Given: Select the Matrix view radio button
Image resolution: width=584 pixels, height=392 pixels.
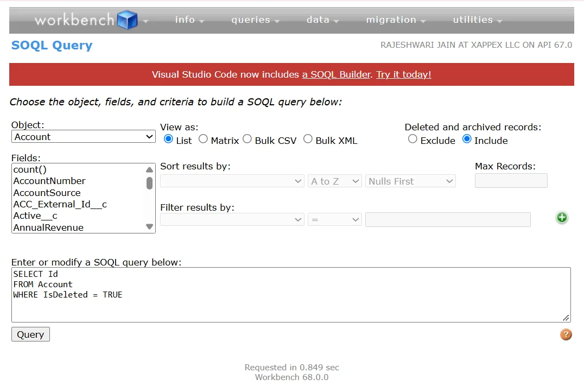Looking at the screenshot, I should pyautogui.click(x=203, y=139).
